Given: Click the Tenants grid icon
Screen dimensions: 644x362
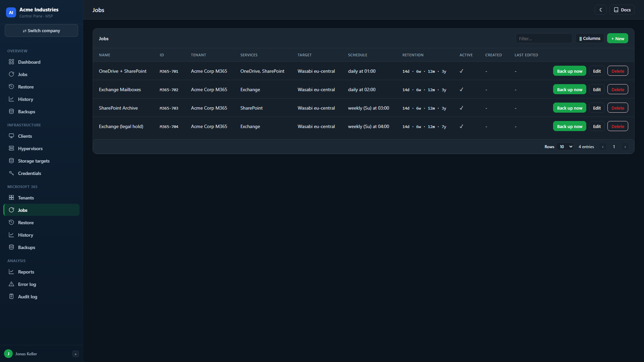Looking at the screenshot, I should tap(11, 198).
